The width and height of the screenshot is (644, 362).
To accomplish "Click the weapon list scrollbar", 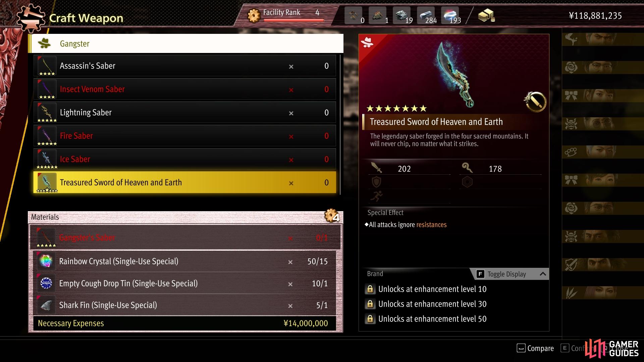I will [340, 125].
